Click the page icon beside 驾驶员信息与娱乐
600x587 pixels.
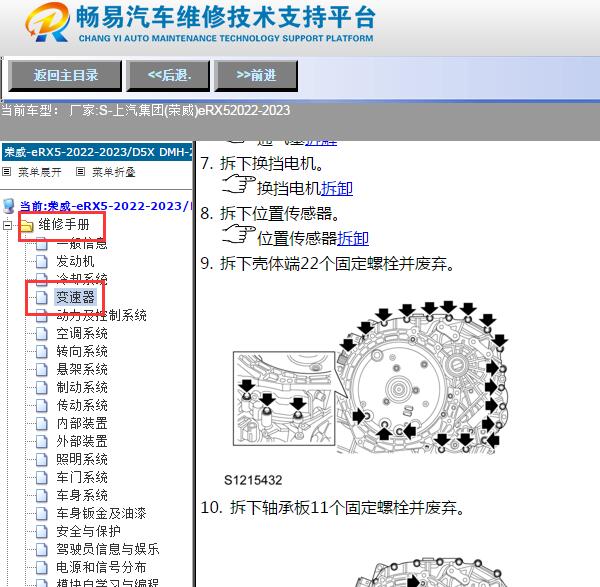[42, 549]
